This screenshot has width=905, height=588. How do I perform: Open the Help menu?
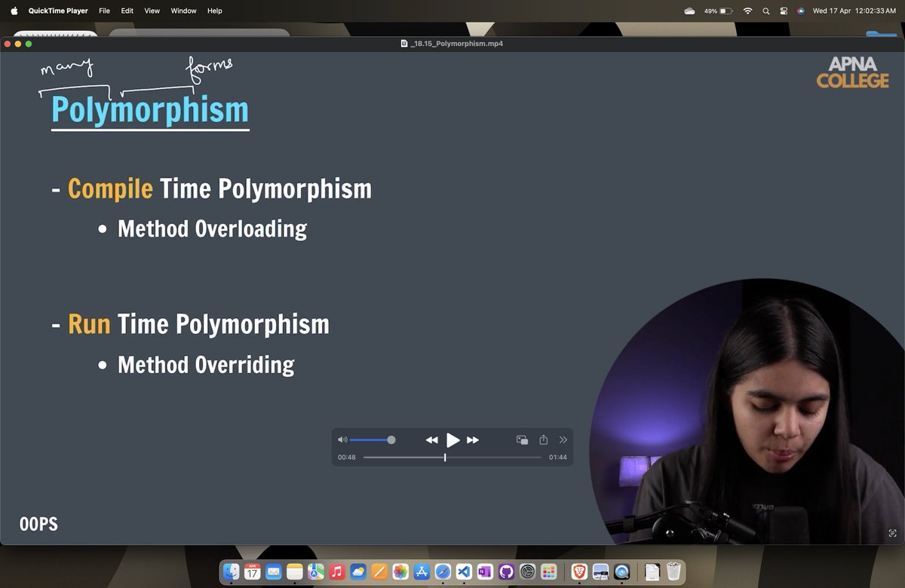pyautogui.click(x=215, y=11)
